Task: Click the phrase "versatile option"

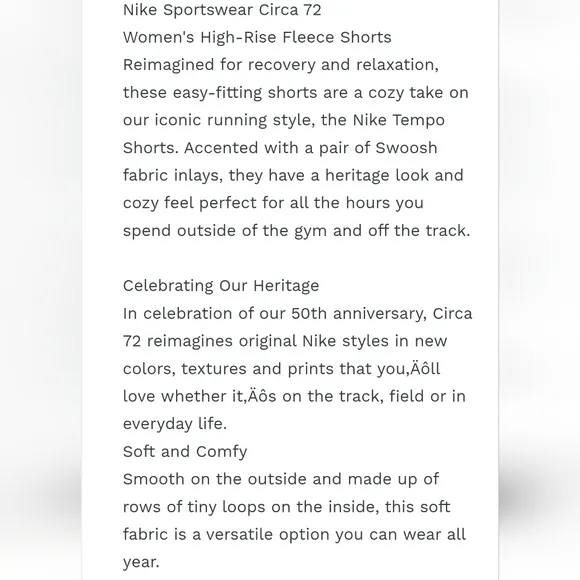Action: 267,535
